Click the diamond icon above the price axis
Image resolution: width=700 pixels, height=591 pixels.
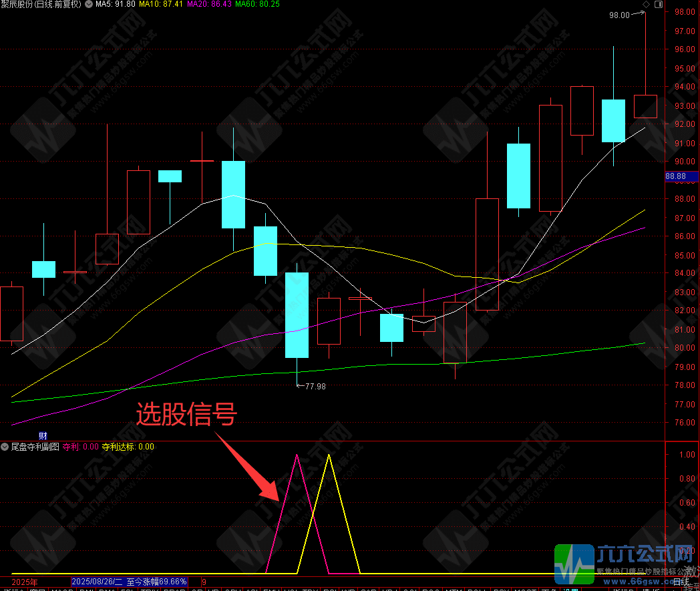(646, 5)
